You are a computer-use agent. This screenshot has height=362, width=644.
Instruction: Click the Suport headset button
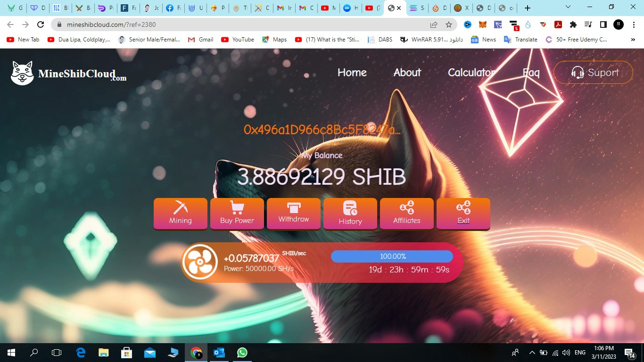coord(593,73)
